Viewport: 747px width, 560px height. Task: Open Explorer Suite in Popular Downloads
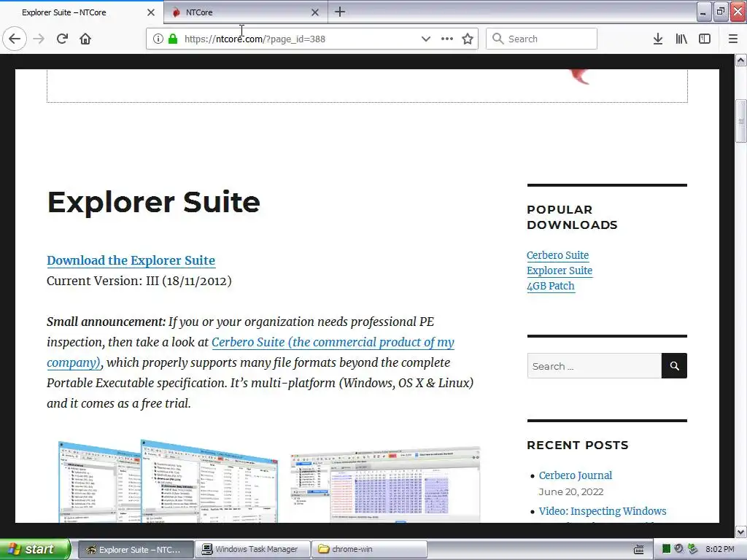(560, 271)
